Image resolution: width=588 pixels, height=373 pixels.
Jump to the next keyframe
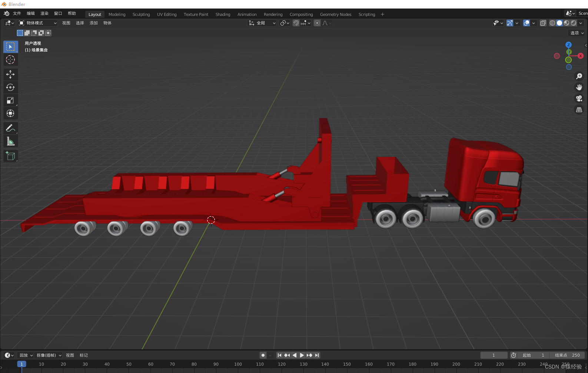tap(309, 355)
